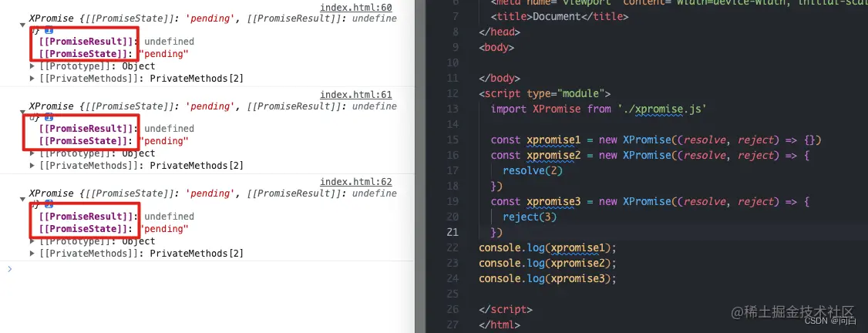Viewport: 868px width, 333px height.
Task: Click the console prompt arrow to focus input
Action: coord(8,269)
